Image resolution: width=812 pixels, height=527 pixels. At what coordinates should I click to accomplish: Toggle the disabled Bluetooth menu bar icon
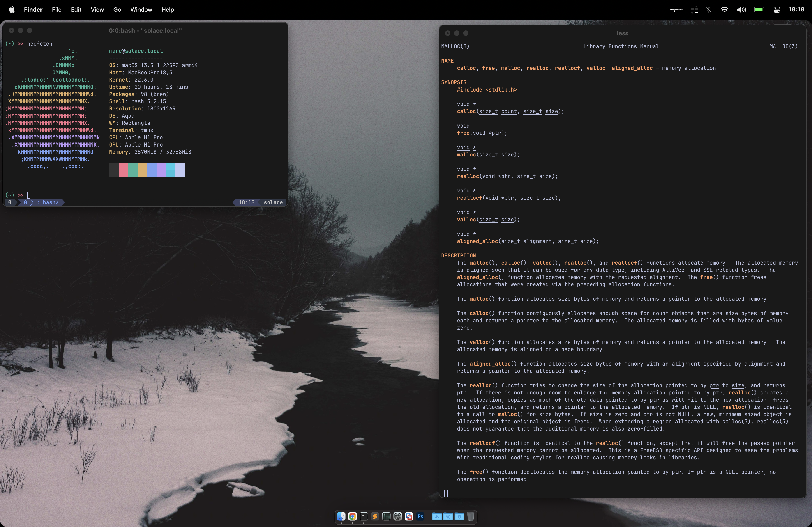click(709, 9)
